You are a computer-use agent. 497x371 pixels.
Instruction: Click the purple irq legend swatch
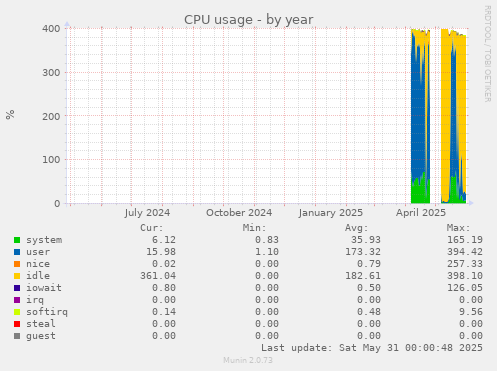coord(17,300)
